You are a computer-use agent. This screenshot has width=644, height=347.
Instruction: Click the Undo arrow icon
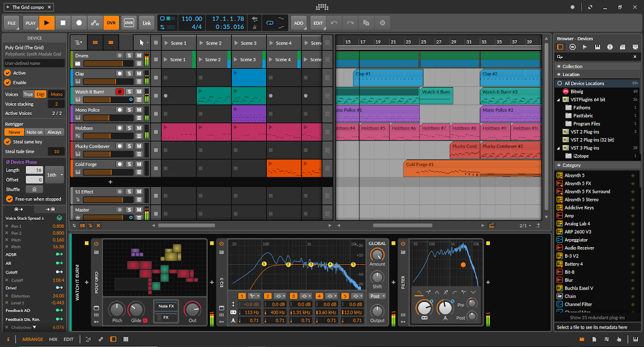334,23
